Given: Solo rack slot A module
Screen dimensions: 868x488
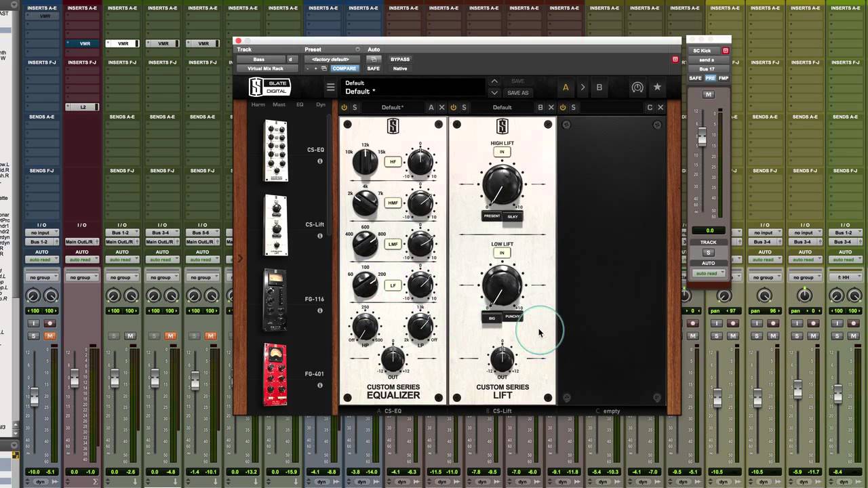Looking at the screenshot, I should coord(355,107).
